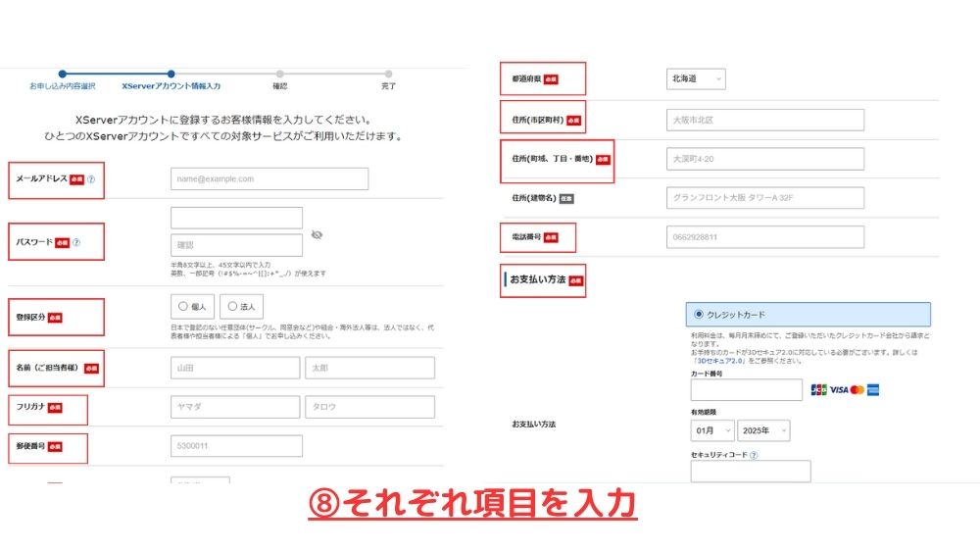
Task: Click the email address input field
Action: click(x=269, y=178)
